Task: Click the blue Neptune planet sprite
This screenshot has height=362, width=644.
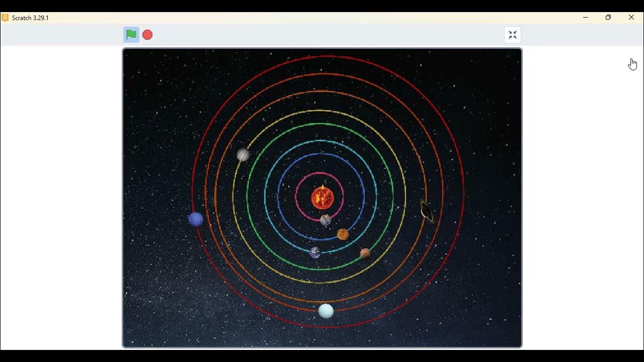Action: (x=196, y=219)
